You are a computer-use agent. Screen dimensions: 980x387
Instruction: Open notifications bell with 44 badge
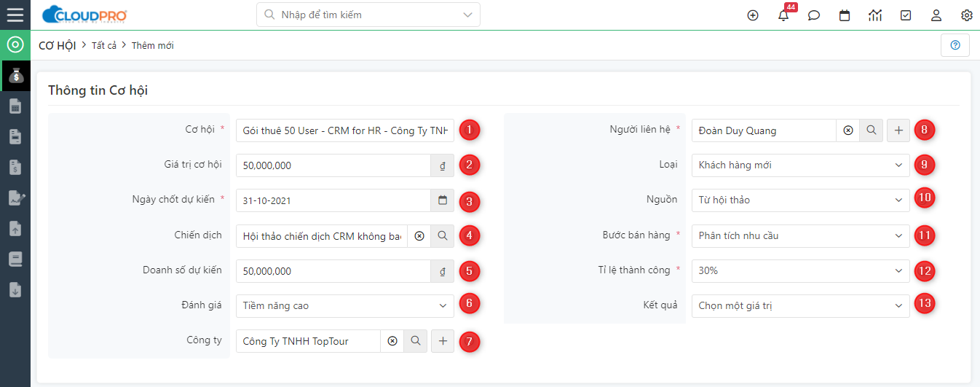tap(783, 15)
